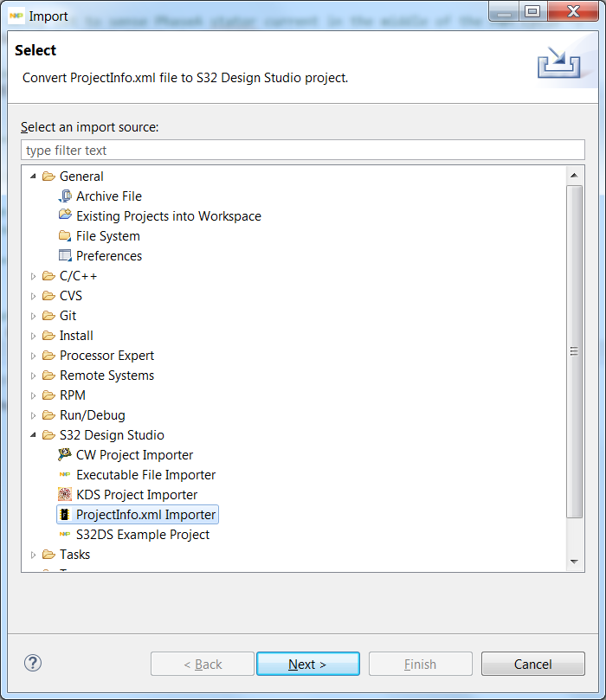Select Executable File Importer
The image size is (606, 700).
(145, 474)
